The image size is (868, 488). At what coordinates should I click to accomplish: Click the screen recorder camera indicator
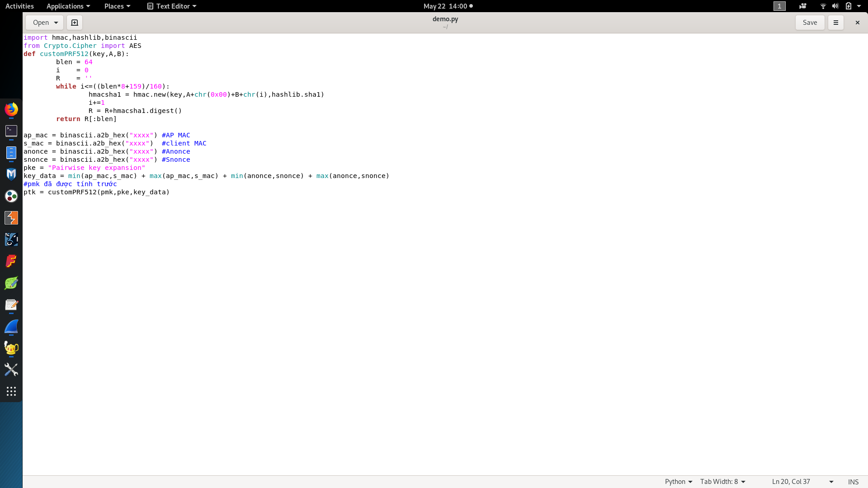[803, 6]
